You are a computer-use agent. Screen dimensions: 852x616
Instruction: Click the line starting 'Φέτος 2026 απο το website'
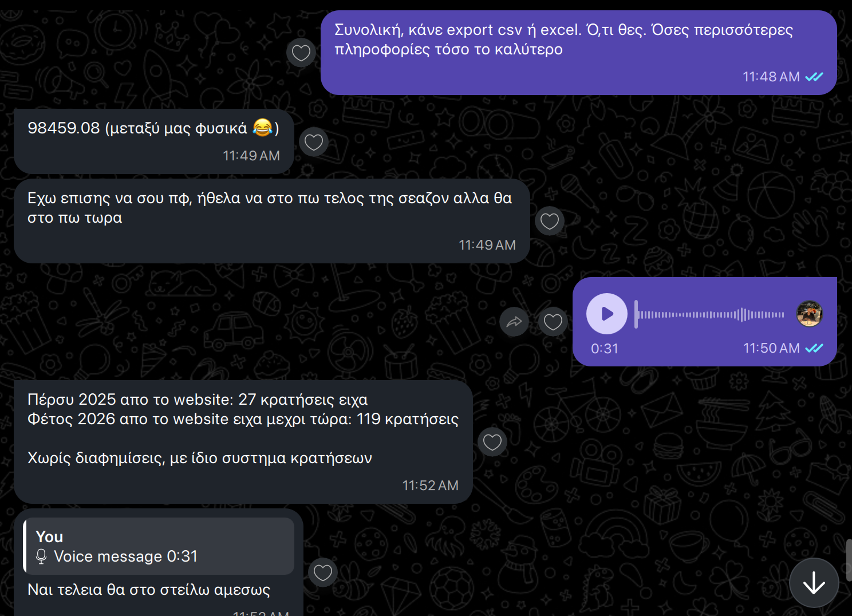pyautogui.click(x=243, y=419)
